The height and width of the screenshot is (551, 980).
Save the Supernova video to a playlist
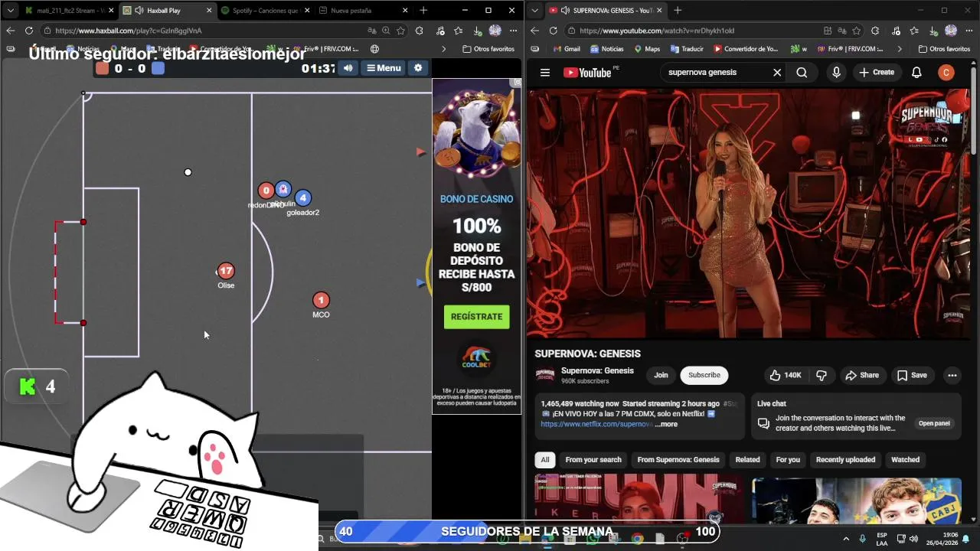(x=912, y=375)
